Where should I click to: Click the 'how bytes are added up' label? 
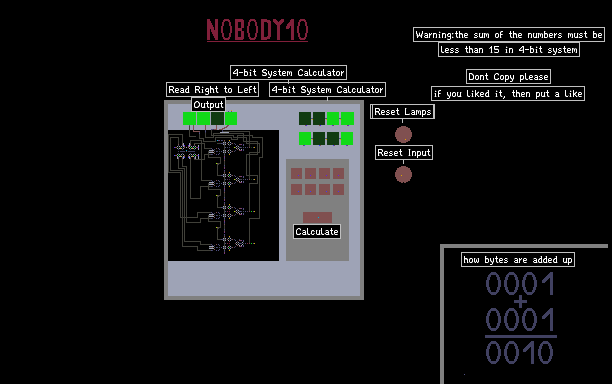click(518, 260)
